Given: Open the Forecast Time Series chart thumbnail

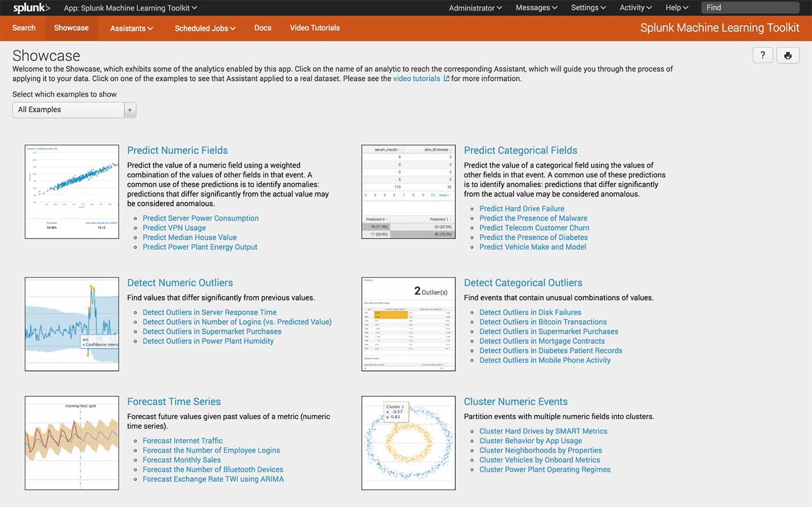Looking at the screenshot, I should click(72, 443).
